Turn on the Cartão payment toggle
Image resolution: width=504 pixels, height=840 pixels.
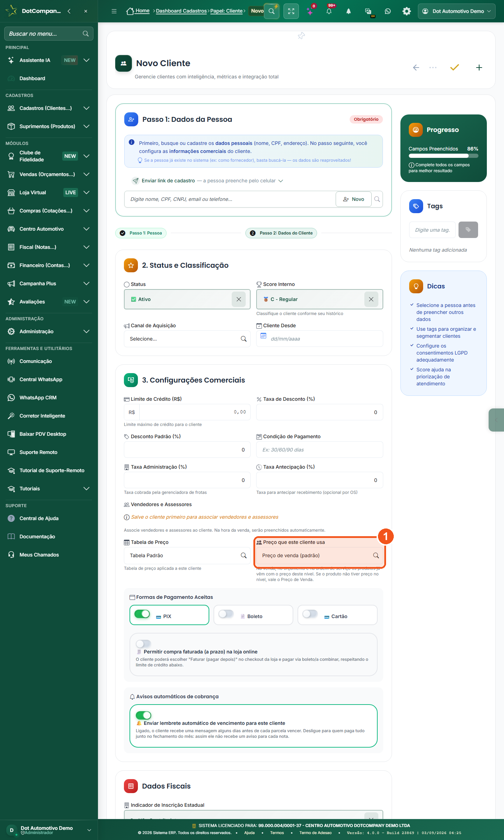(310, 614)
